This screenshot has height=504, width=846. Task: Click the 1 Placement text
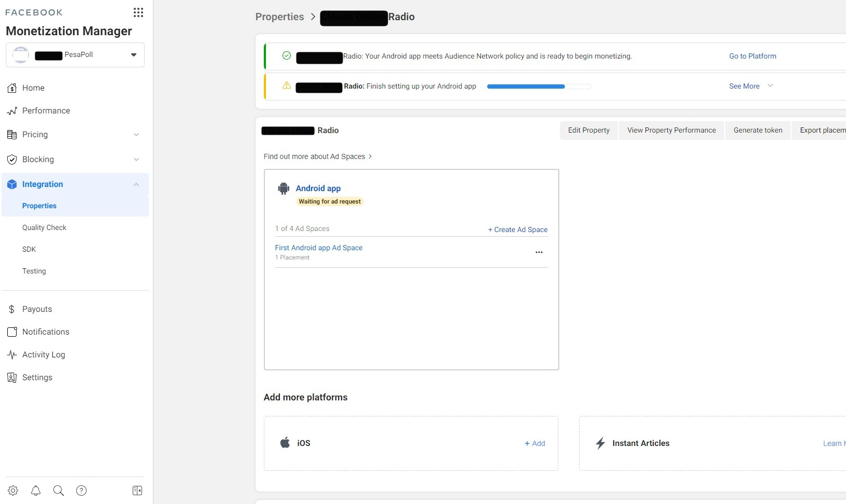click(x=292, y=257)
